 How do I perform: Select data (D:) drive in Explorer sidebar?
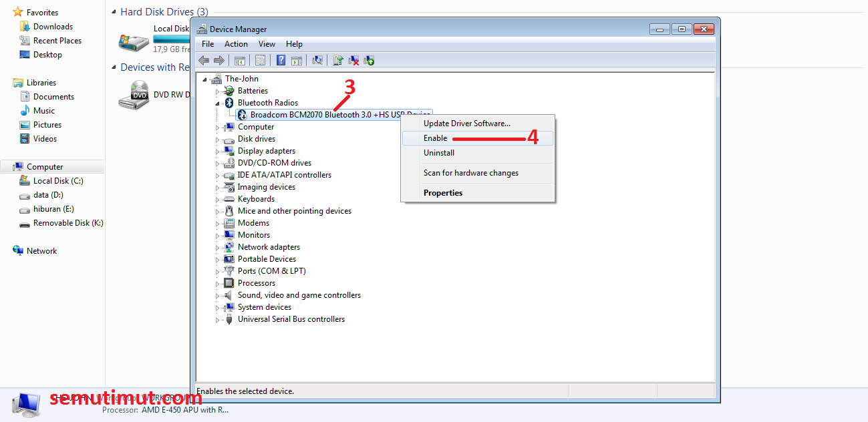(x=48, y=195)
